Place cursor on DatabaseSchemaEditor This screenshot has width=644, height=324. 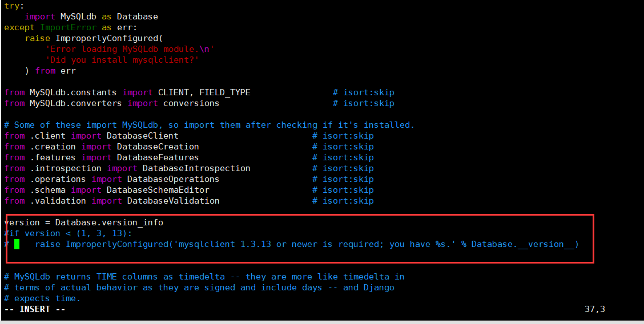pos(158,190)
